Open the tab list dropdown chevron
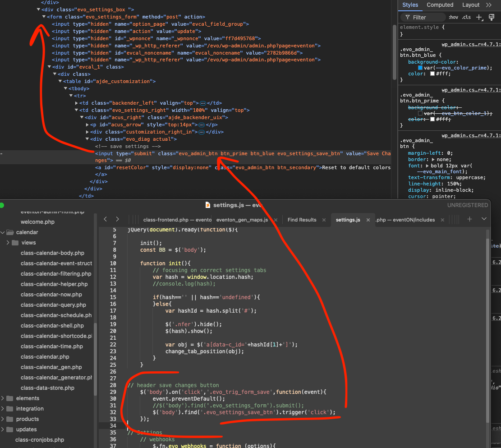 [484, 219]
